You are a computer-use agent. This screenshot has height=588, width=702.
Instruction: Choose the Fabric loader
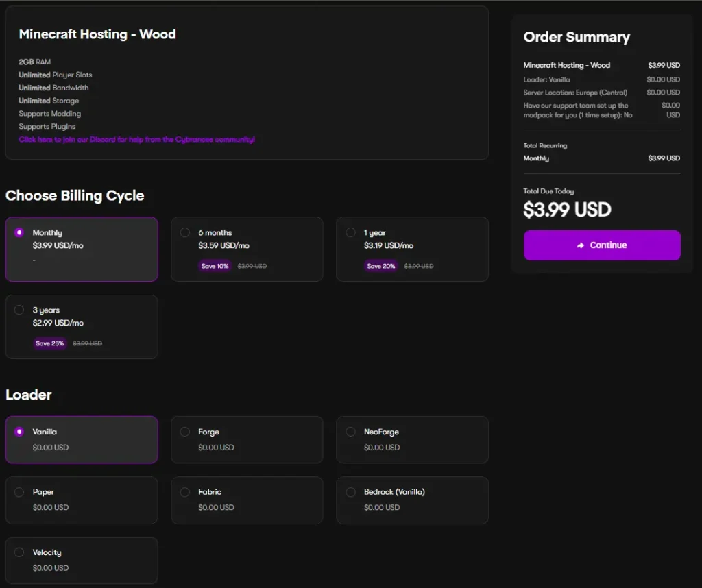point(185,492)
